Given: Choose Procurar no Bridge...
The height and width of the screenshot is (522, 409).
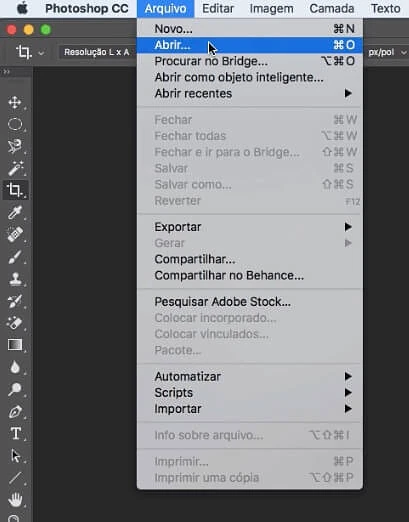Looking at the screenshot, I should click(x=250, y=61).
